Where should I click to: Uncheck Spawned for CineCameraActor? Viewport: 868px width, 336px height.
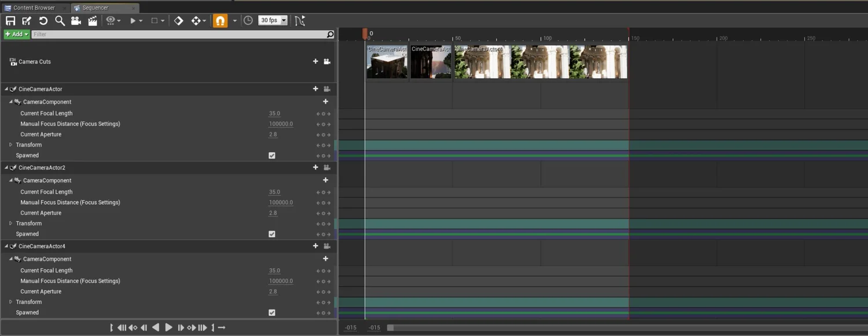pos(271,155)
